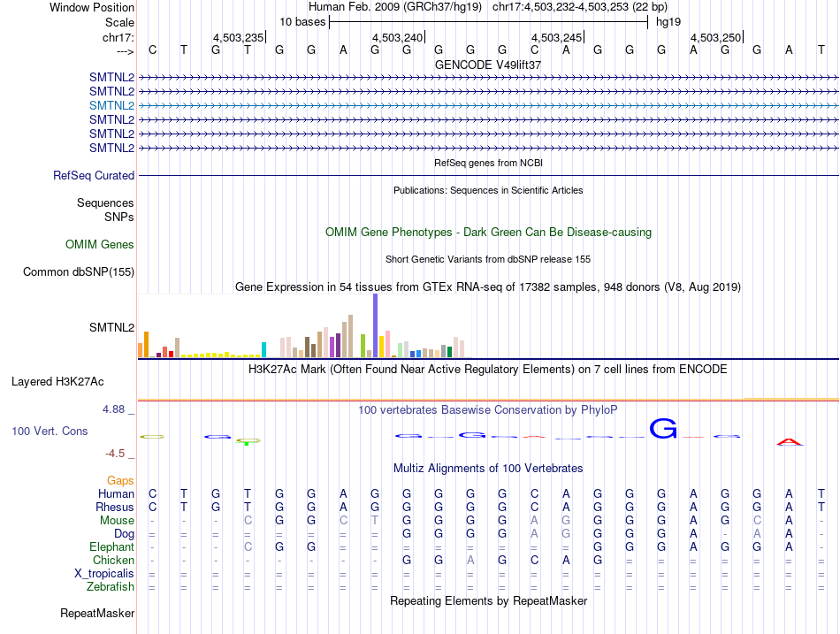Select the Rhesus species label
Image resolution: width=840 pixels, height=634 pixels.
tap(115, 507)
